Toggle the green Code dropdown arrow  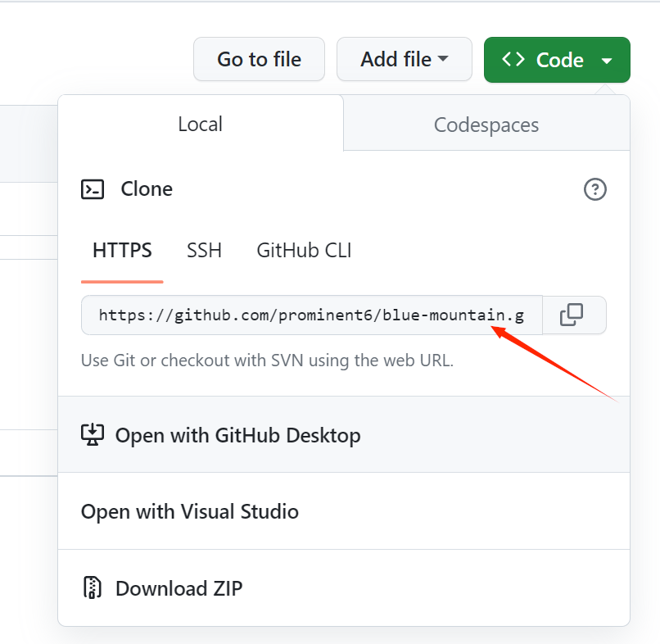coord(607,61)
